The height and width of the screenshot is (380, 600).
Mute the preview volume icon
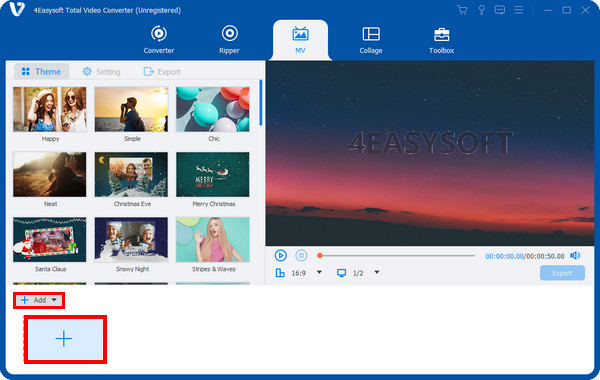pos(575,255)
